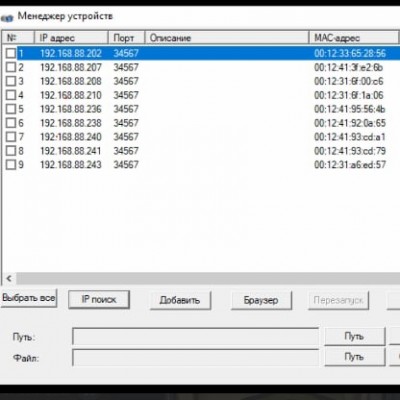Screen dimensions: 400x400
Task: Mark the checkbox next to 192.168.88.243
Action: click(11, 165)
